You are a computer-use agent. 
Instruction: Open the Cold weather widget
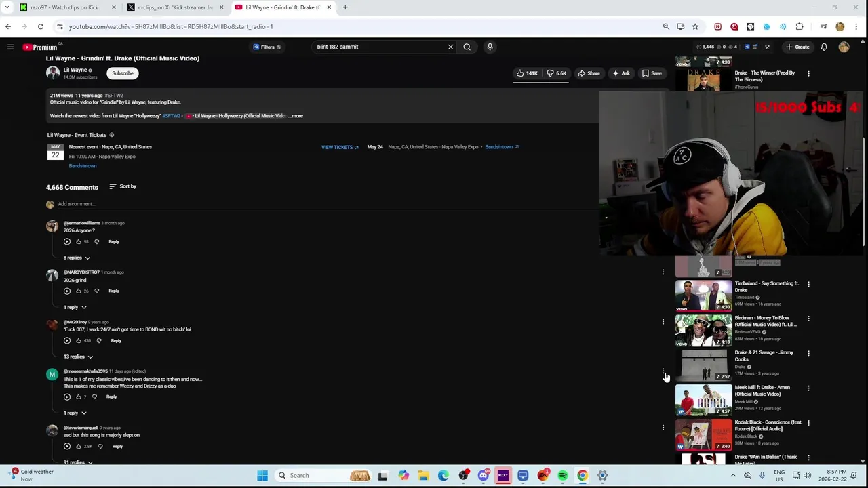(28, 475)
